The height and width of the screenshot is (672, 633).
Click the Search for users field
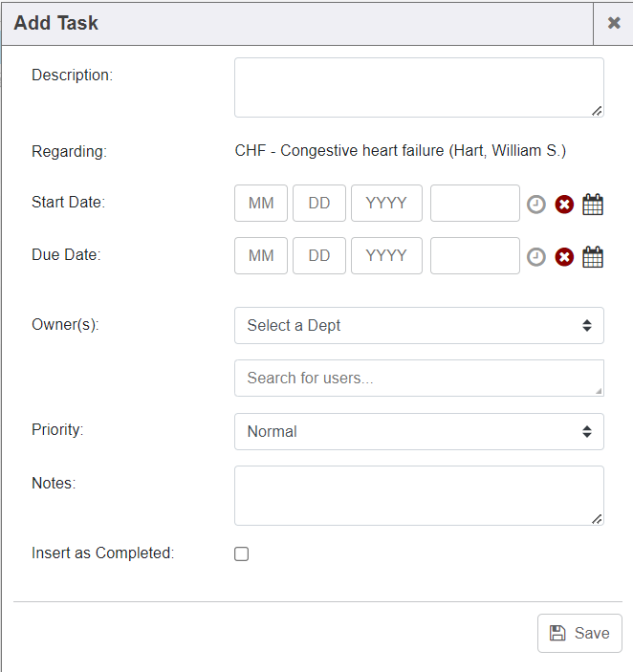coord(419,378)
